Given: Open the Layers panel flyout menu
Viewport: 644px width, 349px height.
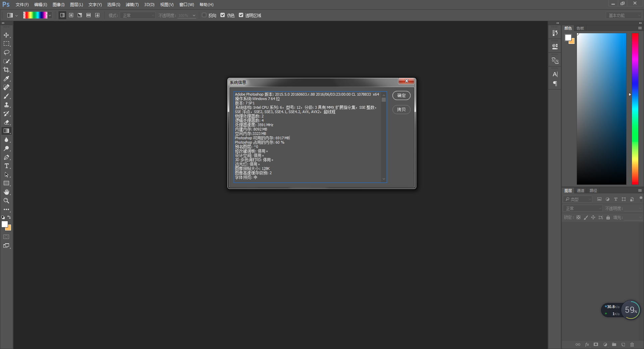Looking at the screenshot, I should [x=640, y=191].
